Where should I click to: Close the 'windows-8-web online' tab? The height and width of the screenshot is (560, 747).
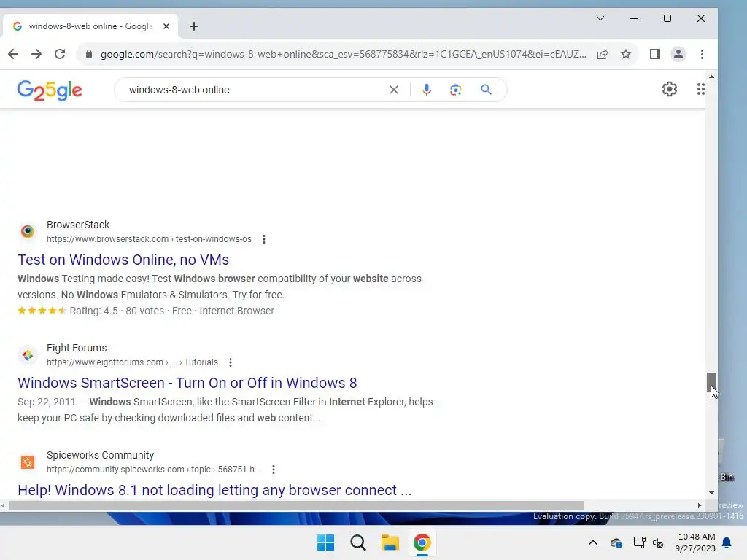coord(166,26)
